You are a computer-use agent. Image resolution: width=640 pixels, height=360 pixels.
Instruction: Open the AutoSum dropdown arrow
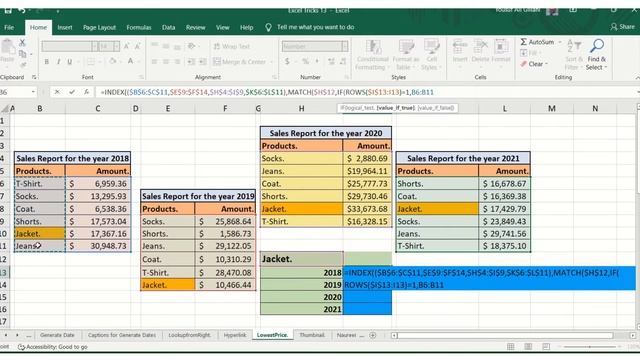click(x=560, y=42)
